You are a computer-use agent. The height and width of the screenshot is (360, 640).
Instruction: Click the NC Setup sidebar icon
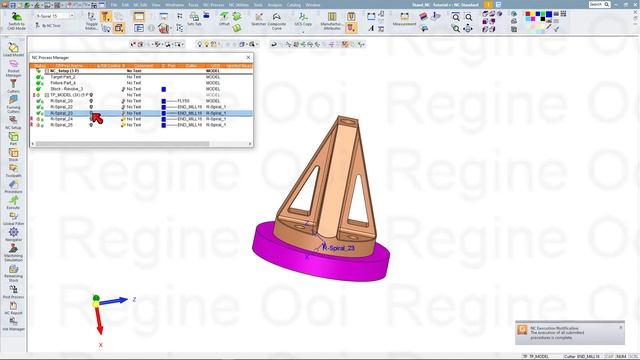(x=13, y=122)
